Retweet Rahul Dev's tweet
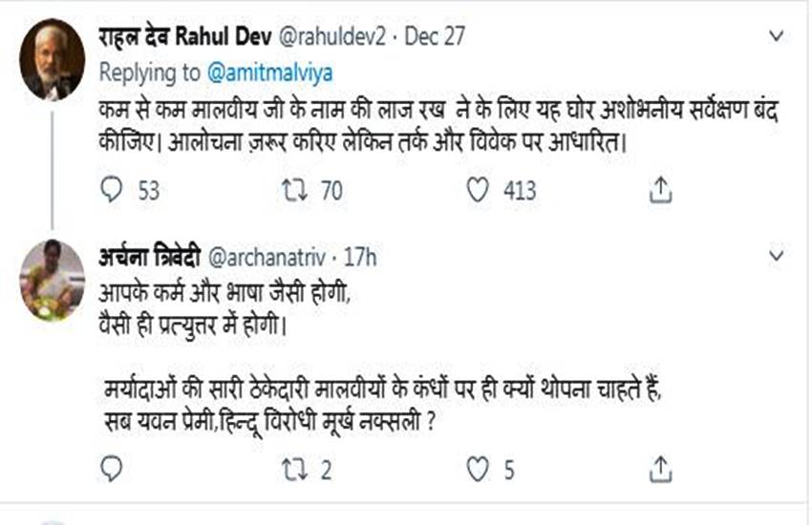Viewport: 812px width, 525px height. pyautogui.click(x=294, y=191)
